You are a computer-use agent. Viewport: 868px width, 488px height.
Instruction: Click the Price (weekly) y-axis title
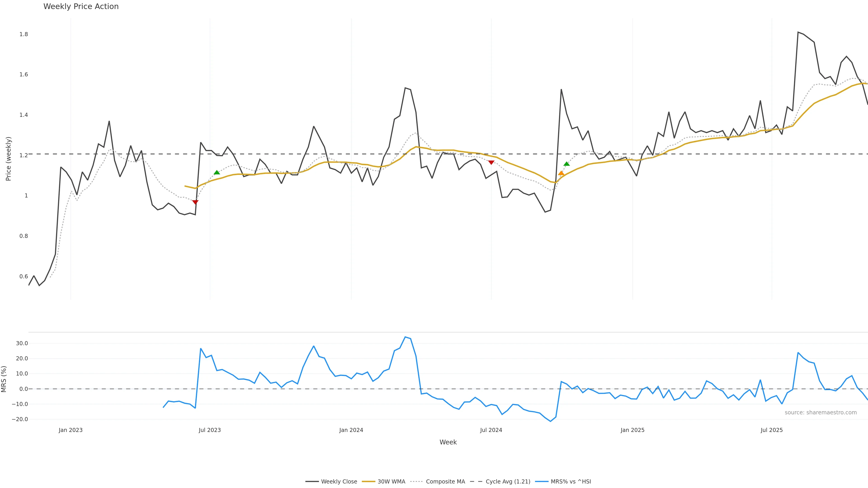coord(8,159)
